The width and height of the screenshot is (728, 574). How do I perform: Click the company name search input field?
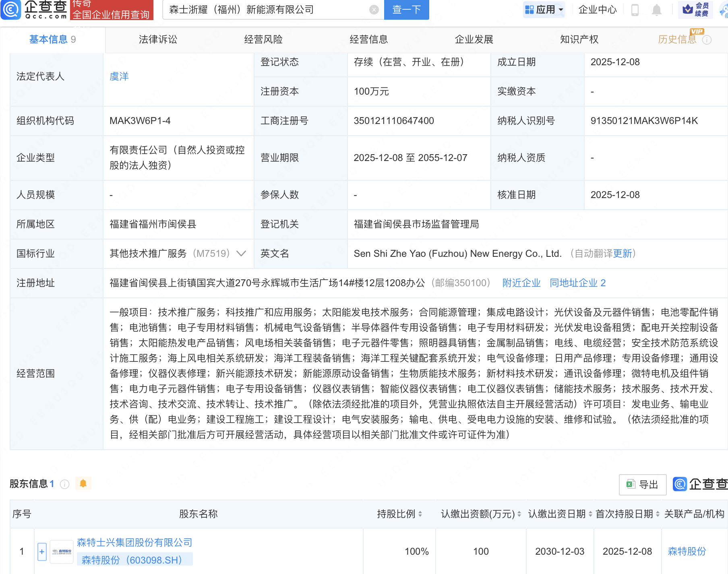coord(266,10)
